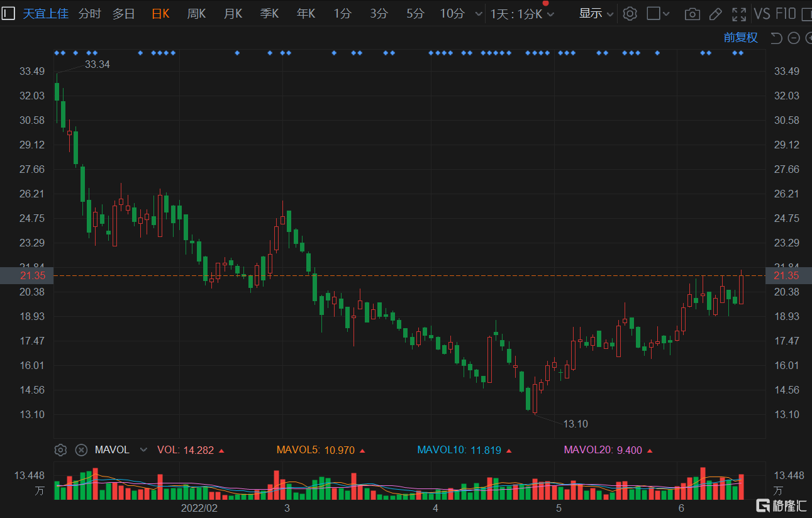Open the 1天:1分K period dropdown

[x=522, y=14]
